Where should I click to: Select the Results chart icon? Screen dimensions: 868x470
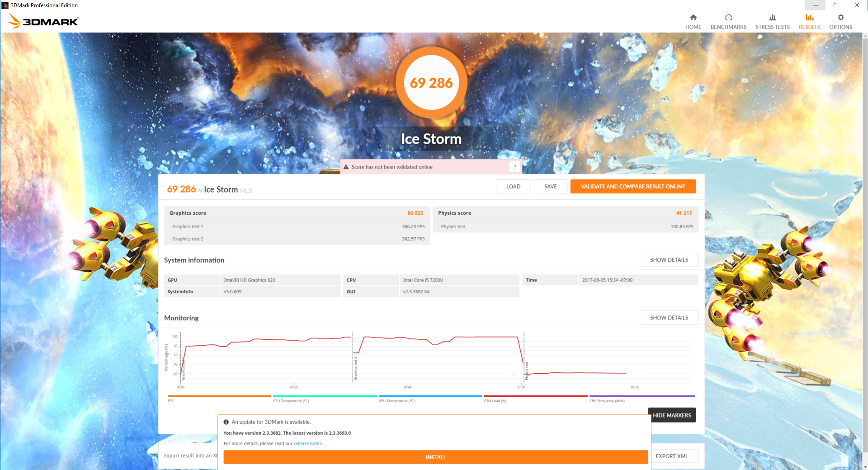pos(809,18)
